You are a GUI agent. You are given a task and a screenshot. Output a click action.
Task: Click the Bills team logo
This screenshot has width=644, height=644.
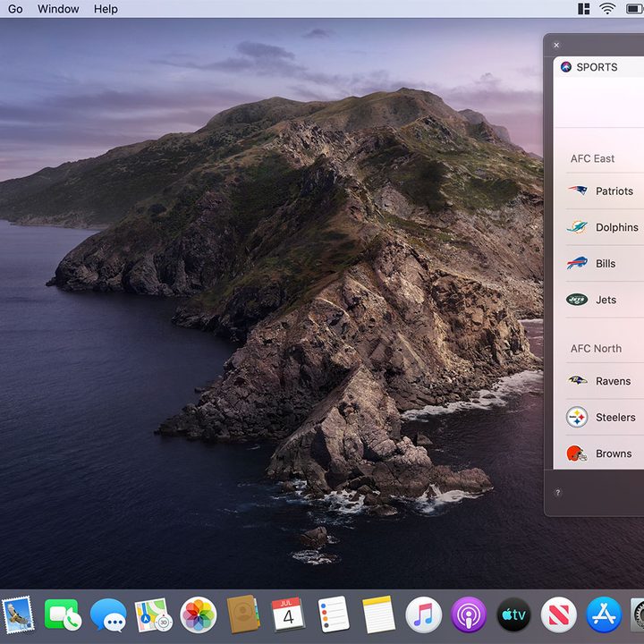tap(577, 263)
